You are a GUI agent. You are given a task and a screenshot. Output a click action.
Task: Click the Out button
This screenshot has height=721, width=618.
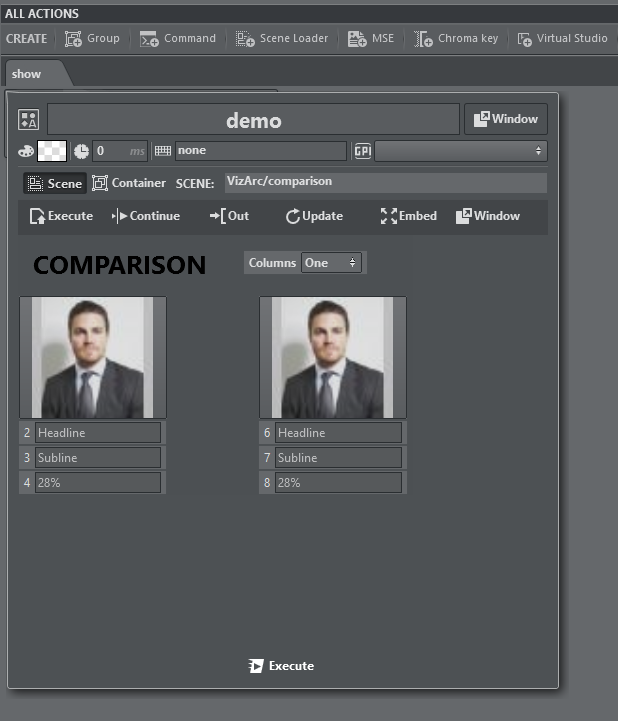pyautogui.click(x=229, y=216)
